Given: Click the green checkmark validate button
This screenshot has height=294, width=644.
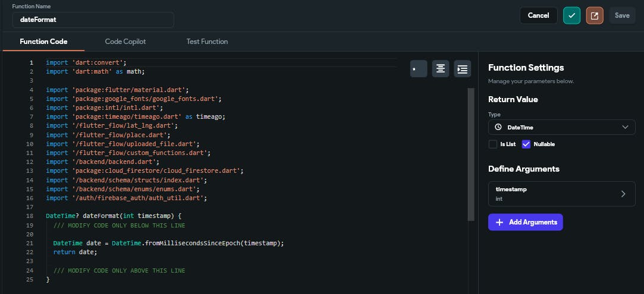Looking at the screenshot, I should click(571, 15).
